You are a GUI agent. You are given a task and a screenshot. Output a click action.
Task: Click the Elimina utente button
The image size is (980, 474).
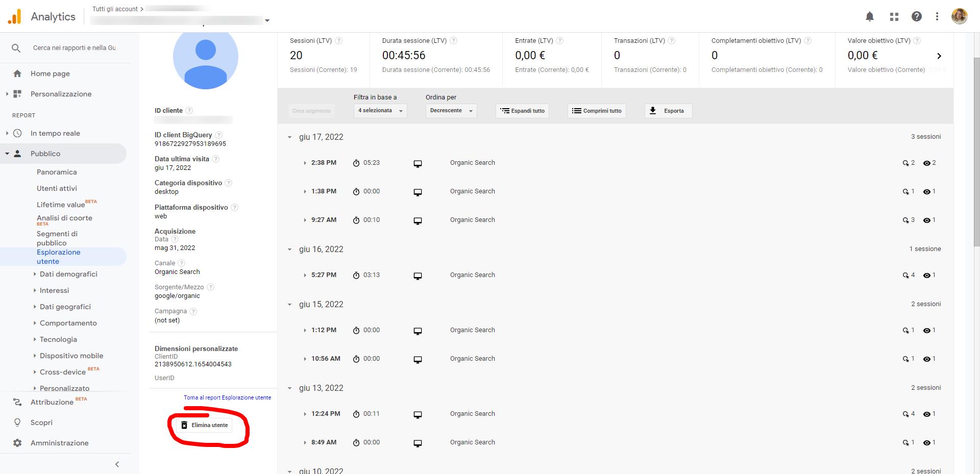[205, 425]
